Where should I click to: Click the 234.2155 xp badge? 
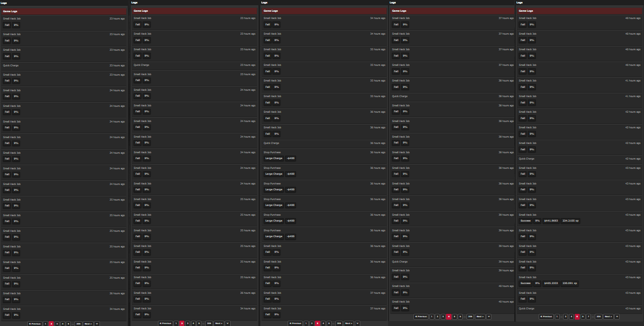[570, 221]
